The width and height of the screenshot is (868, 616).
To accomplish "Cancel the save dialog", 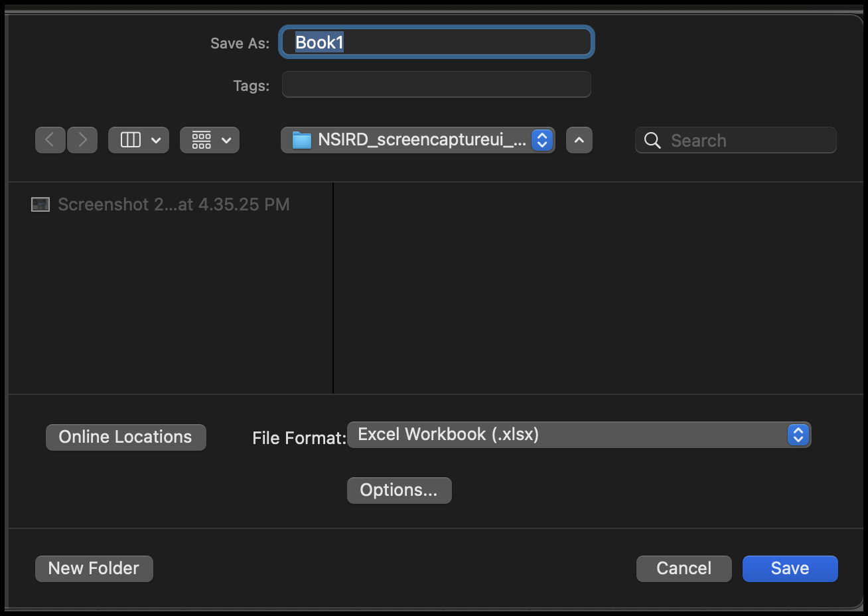I will 684,569.
